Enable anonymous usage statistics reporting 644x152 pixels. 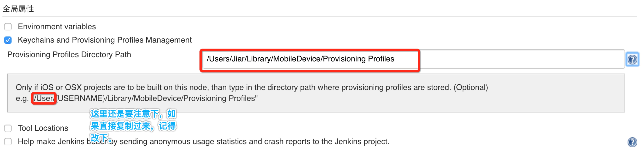tap(8, 141)
